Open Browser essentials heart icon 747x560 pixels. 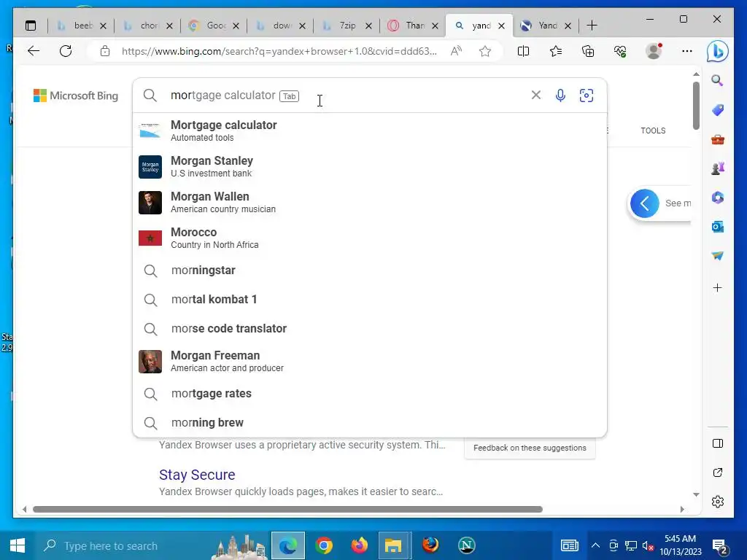(x=620, y=51)
